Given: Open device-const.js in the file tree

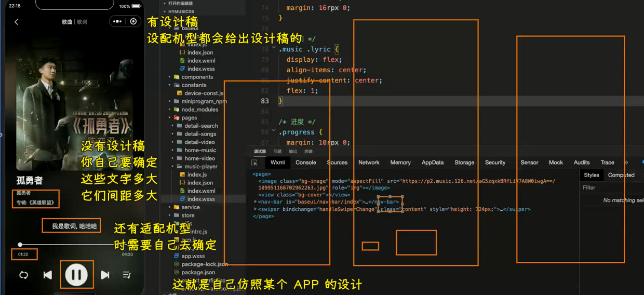Looking at the screenshot, I should (x=204, y=93).
